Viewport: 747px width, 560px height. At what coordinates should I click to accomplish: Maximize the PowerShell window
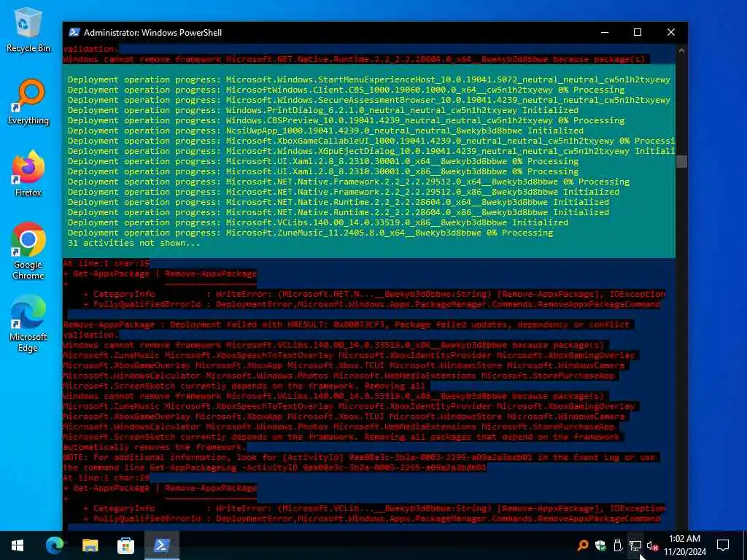point(638,32)
